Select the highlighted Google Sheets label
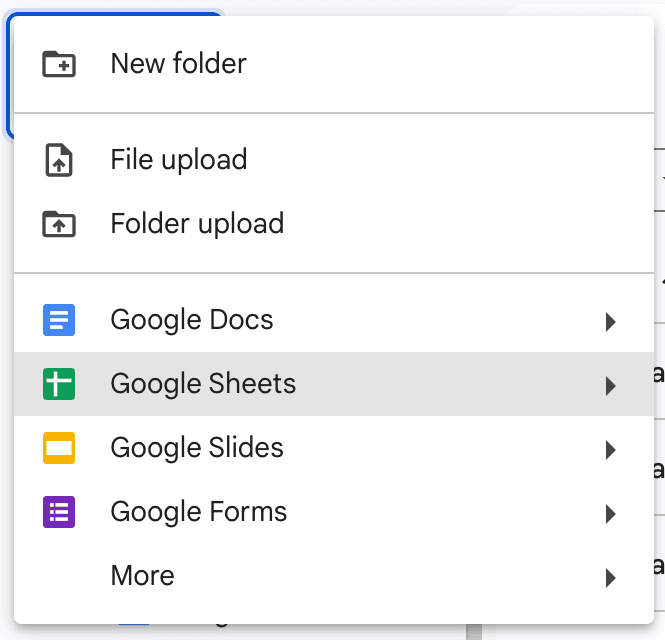Screen dimensions: 665x640 (203, 384)
